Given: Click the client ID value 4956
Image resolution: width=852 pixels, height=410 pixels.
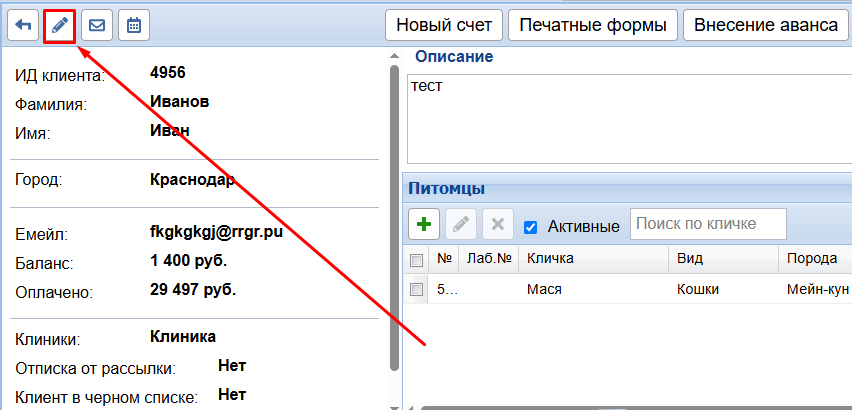Looking at the screenshot, I should 167,72.
